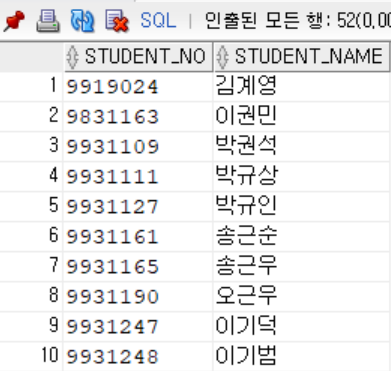The height and width of the screenshot is (371, 391).
Task: Select student number 9919024
Action: click(x=112, y=87)
